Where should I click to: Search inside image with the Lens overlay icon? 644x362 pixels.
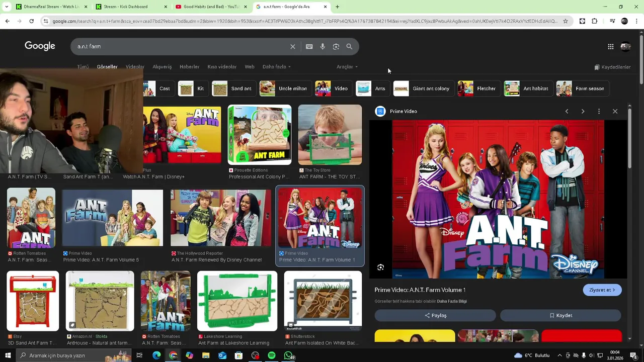381,267
